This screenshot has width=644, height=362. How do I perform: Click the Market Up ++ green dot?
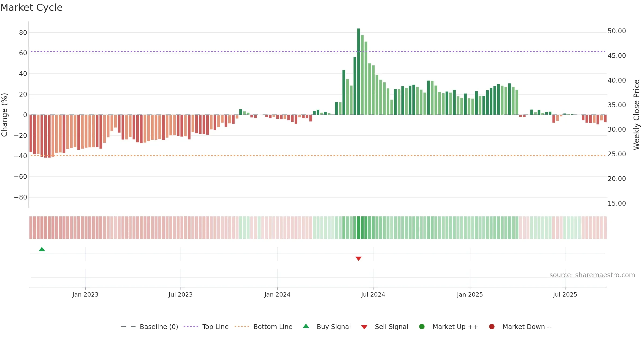[422, 327]
